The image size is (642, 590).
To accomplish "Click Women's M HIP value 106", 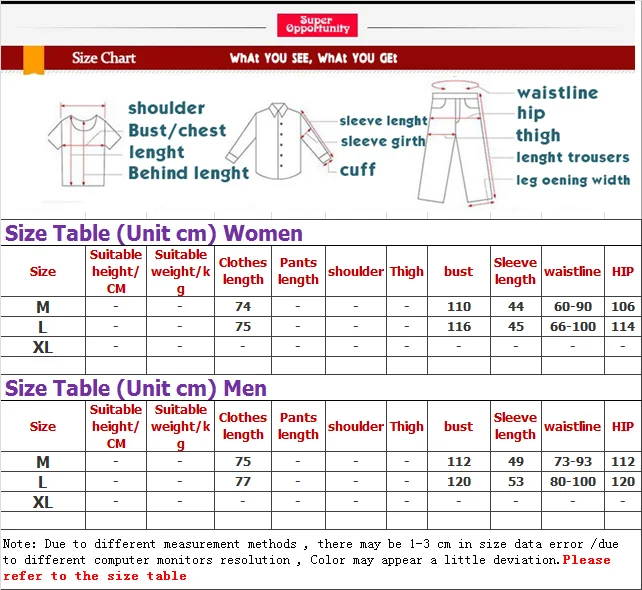I will (623, 307).
